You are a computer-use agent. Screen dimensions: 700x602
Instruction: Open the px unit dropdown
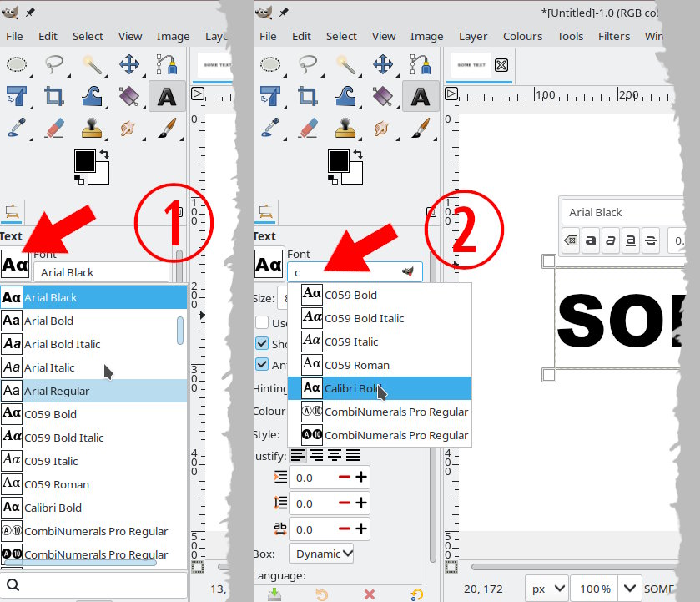pos(546,589)
